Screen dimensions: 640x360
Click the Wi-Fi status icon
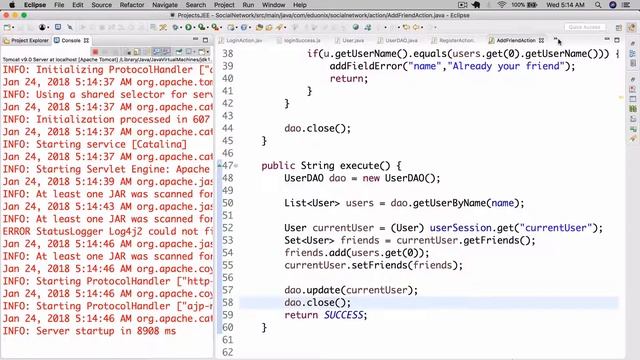502,5
